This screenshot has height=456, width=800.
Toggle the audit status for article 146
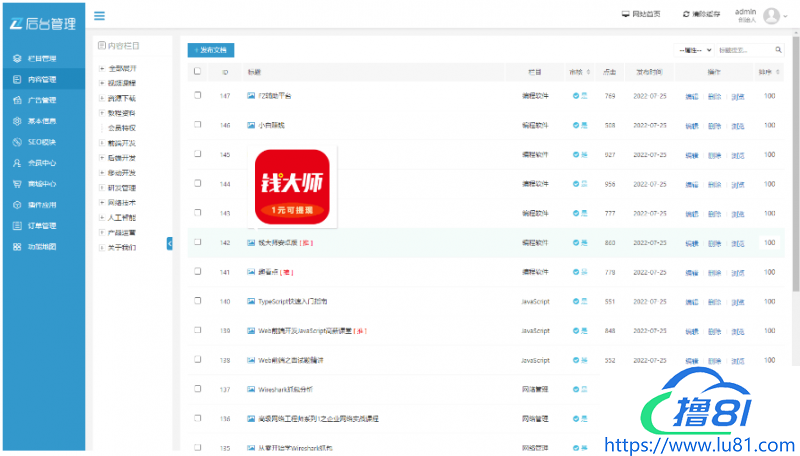[x=577, y=125]
